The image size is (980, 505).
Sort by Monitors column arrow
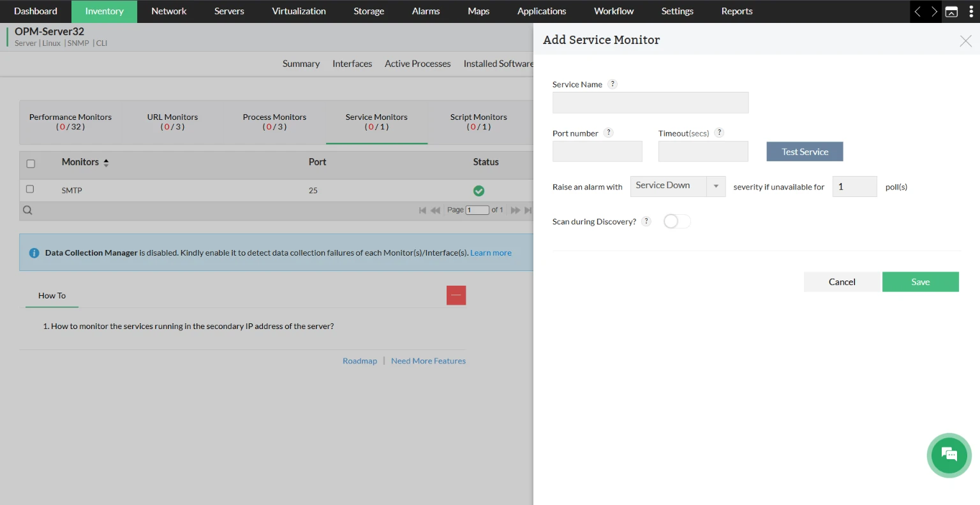106,163
